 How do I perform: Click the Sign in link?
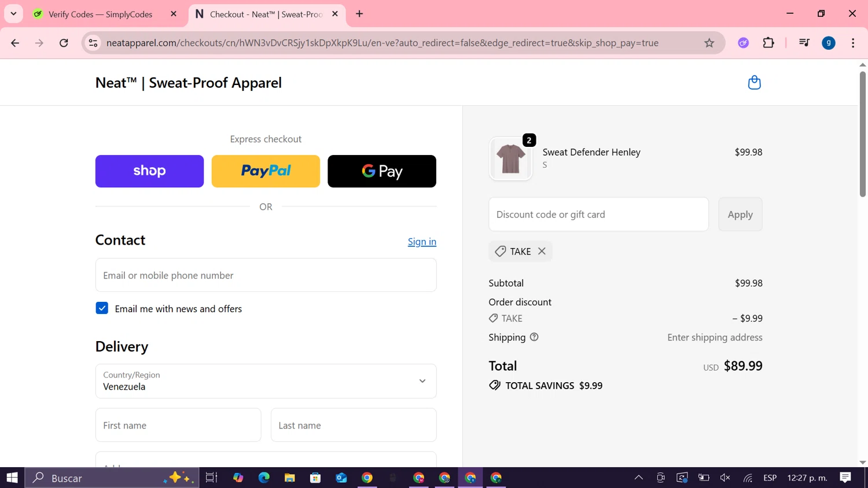pyautogui.click(x=422, y=242)
